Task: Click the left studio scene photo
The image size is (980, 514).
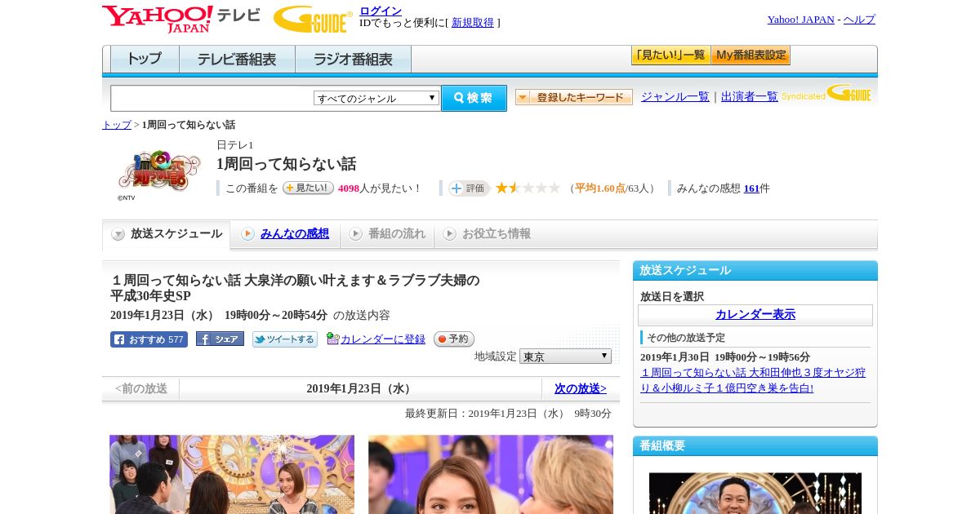Action: [232, 474]
